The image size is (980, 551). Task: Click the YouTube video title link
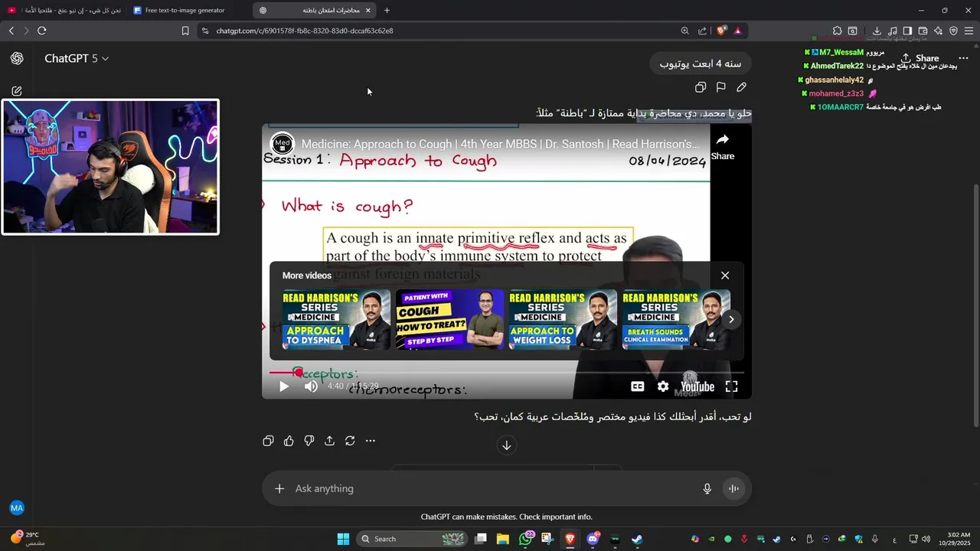pos(500,144)
